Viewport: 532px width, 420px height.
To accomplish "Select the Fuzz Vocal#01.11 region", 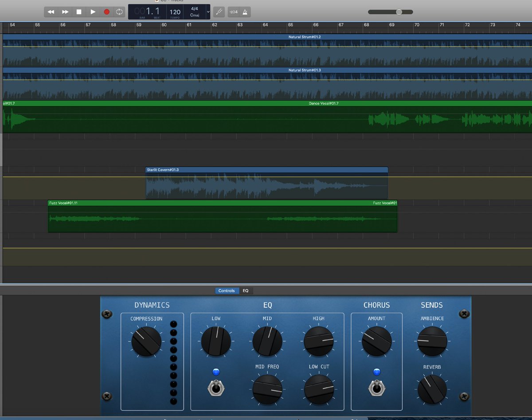I will pos(223,216).
